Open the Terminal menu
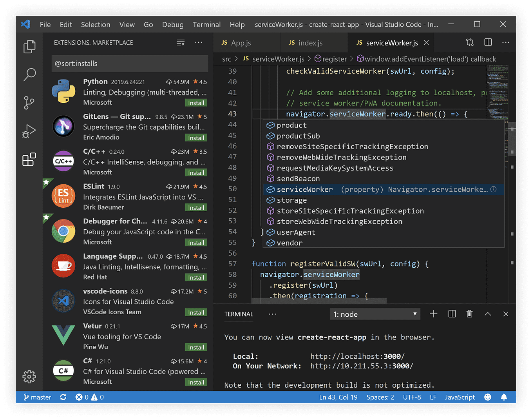 click(206, 24)
